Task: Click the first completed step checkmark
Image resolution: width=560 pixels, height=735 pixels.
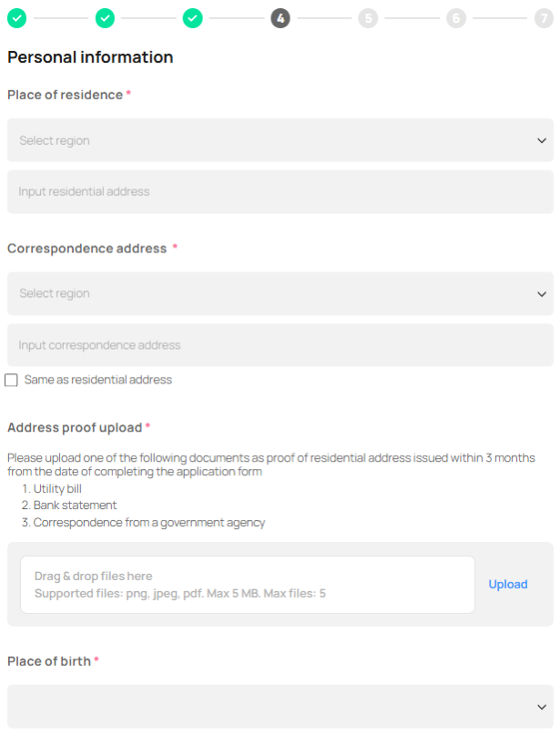Action: pyautogui.click(x=16, y=18)
